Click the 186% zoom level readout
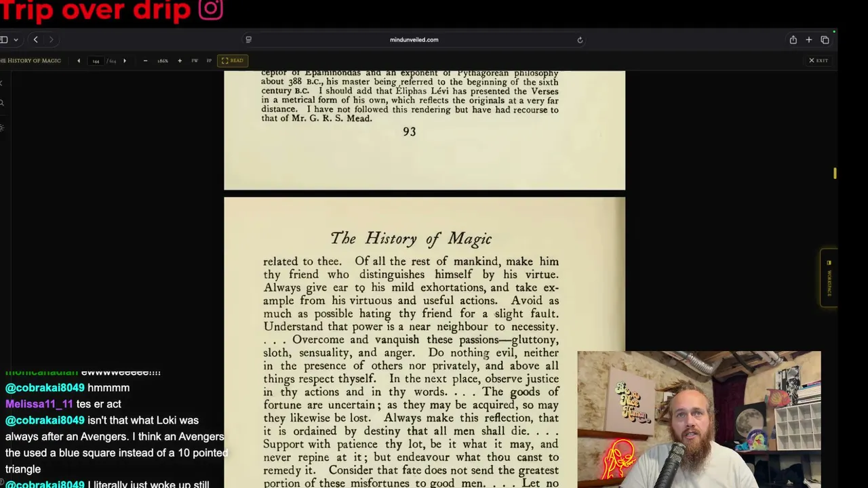Screen dimensions: 868x488 163,61
